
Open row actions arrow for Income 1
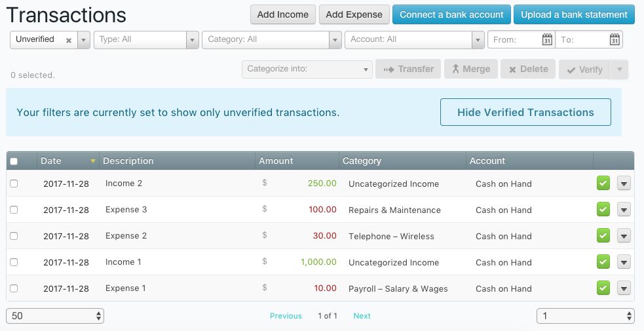(x=624, y=262)
